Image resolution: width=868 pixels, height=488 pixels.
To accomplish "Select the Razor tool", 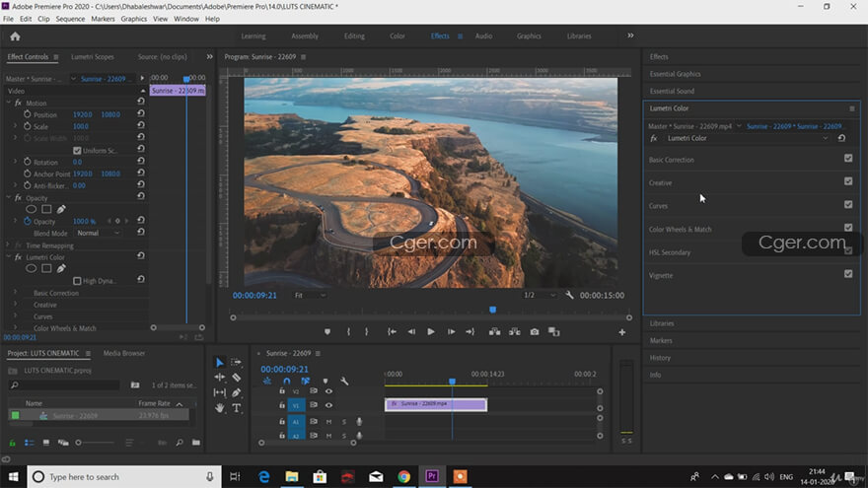I will pyautogui.click(x=237, y=378).
